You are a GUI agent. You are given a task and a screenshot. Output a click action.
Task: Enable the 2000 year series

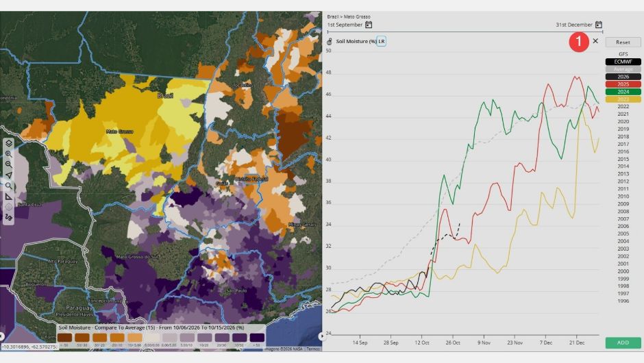point(623,271)
